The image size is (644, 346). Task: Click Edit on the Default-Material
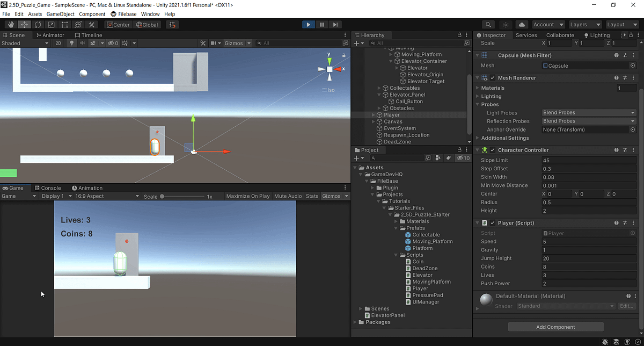tap(626, 306)
